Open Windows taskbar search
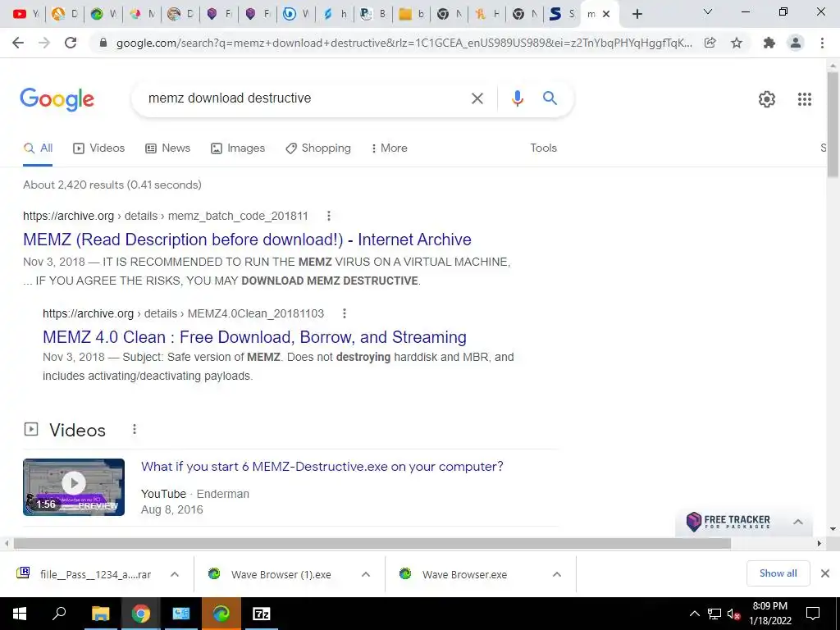This screenshot has width=840, height=630. pyautogui.click(x=59, y=614)
